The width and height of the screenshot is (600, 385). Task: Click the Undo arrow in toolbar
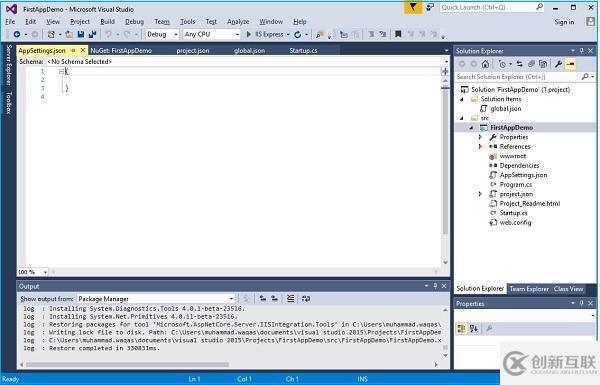tap(108, 34)
